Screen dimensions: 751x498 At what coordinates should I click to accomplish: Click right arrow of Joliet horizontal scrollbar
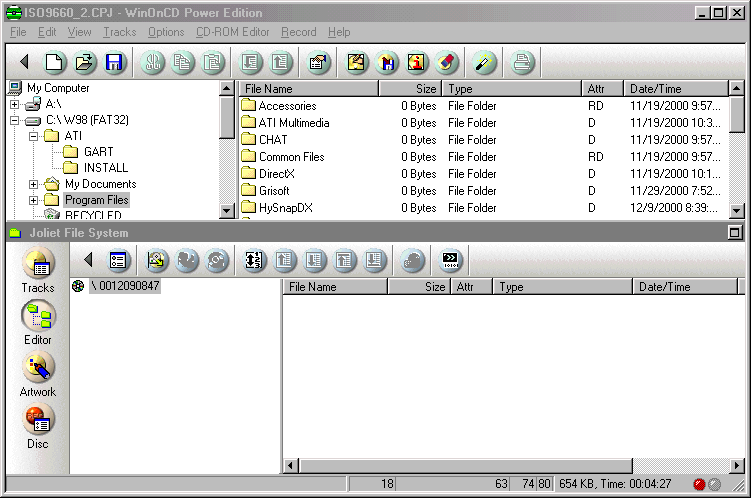pos(736,465)
